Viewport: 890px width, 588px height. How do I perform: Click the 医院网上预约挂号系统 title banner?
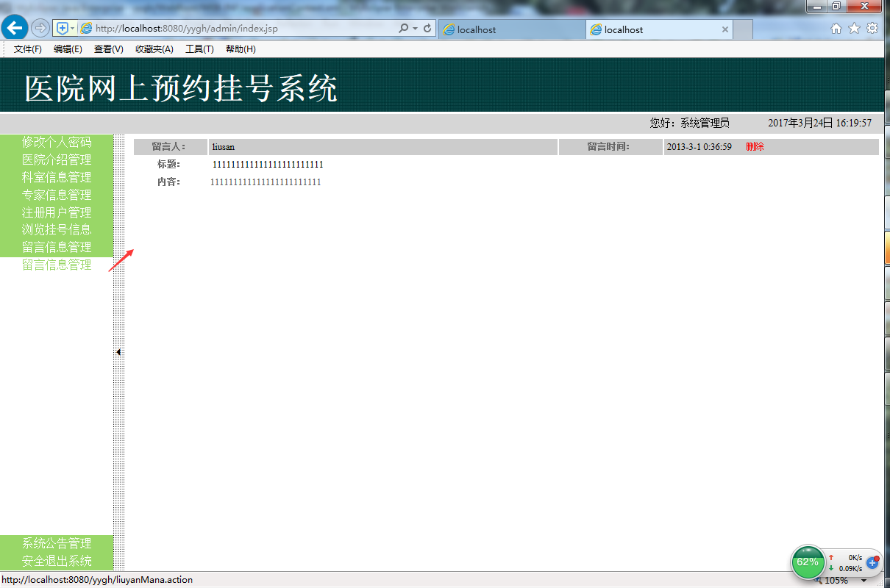coord(181,89)
